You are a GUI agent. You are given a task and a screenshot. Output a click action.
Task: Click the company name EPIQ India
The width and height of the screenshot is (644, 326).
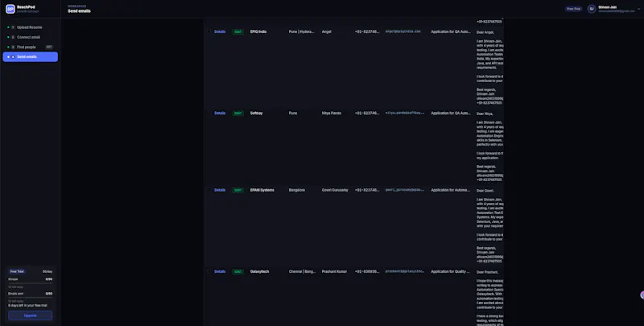pos(258,31)
